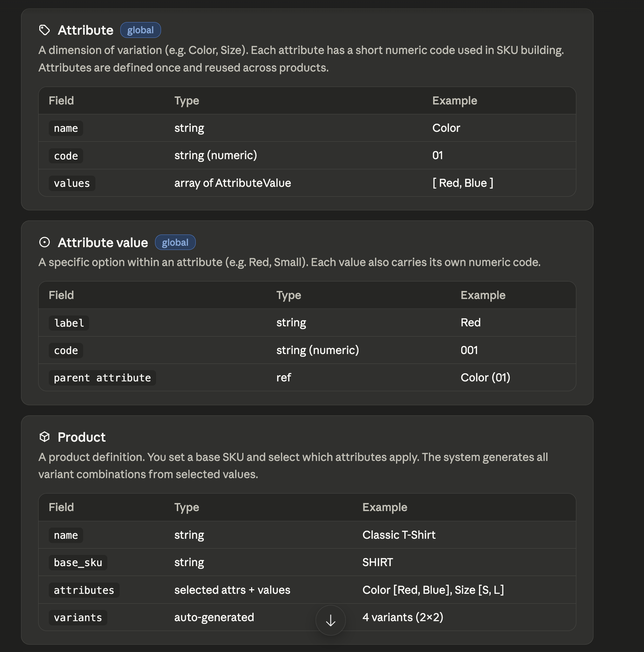This screenshot has height=652, width=644.
Task: Select the Attribute value section heading
Action: pyautogui.click(x=103, y=242)
